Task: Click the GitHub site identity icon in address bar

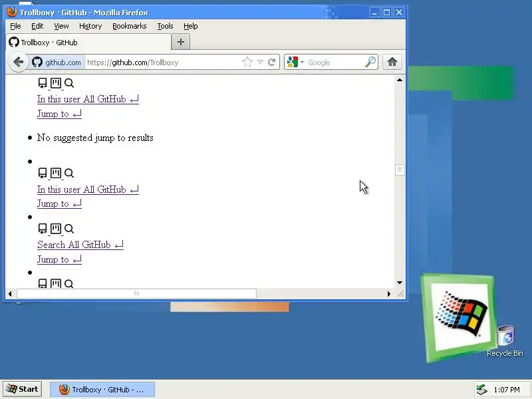Action: tap(37, 62)
